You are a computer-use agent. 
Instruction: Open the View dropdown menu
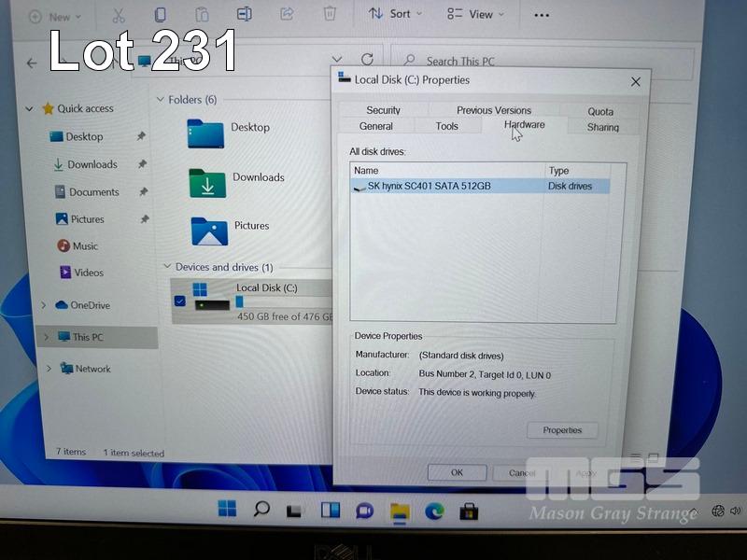pyautogui.click(x=474, y=14)
